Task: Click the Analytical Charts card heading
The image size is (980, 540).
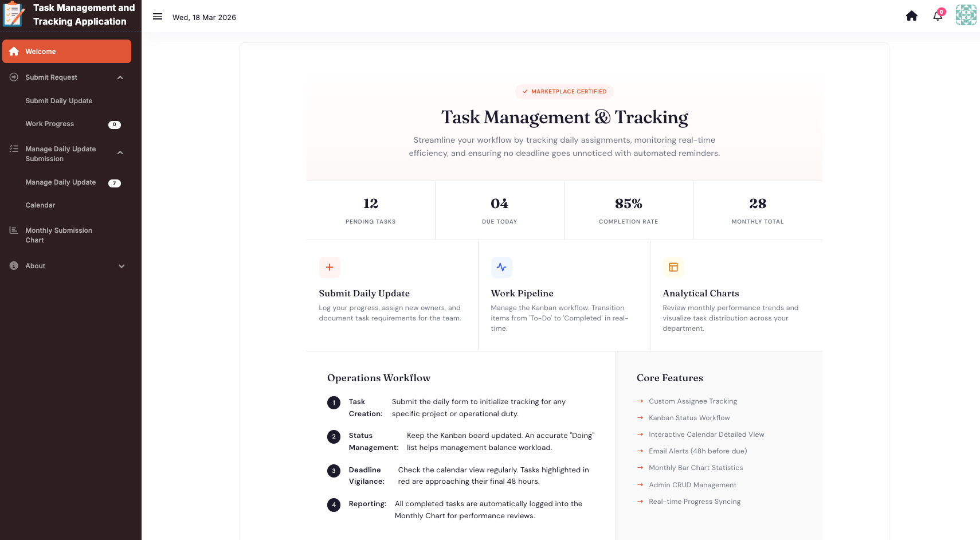Action: pyautogui.click(x=700, y=294)
